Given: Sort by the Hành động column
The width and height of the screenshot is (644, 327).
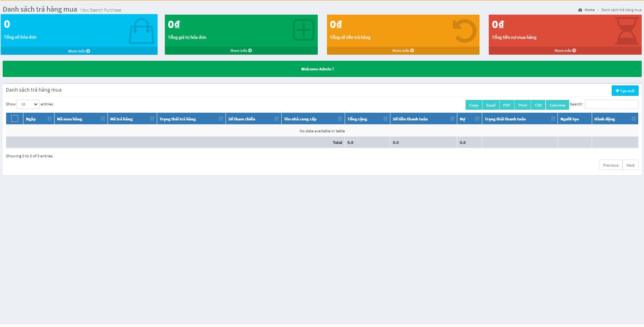Looking at the screenshot, I should pyautogui.click(x=615, y=119).
